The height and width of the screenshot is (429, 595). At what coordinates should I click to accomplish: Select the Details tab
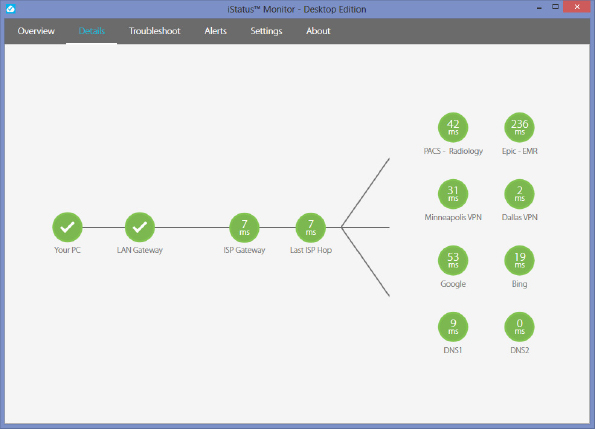pyautogui.click(x=91, y=31)
